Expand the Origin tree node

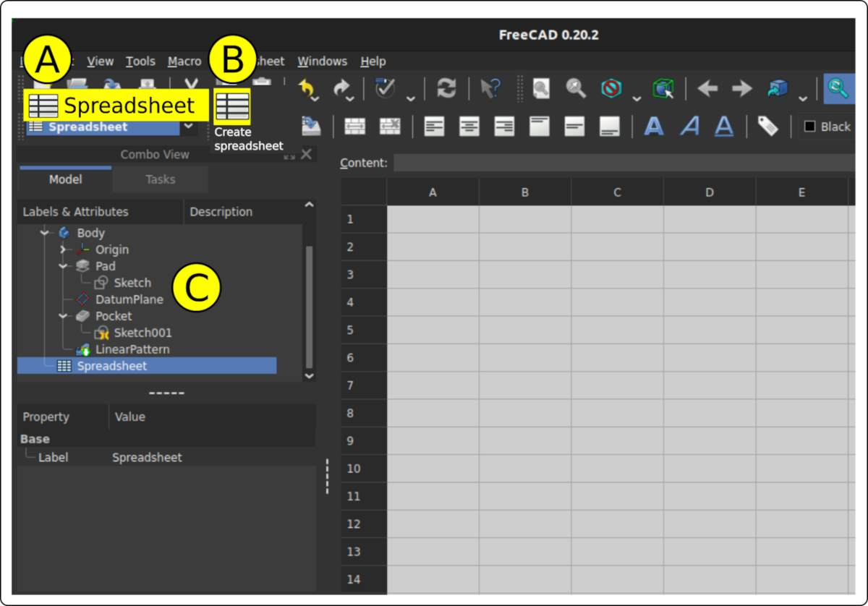point(64,249)
